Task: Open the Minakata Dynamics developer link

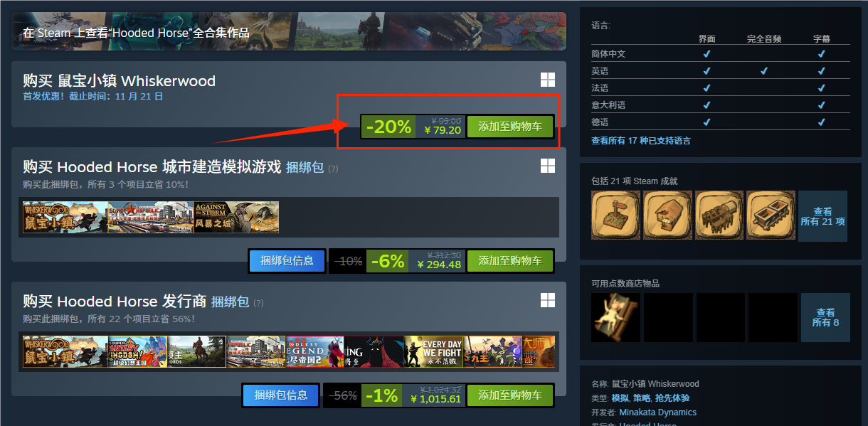Action: 657,412
